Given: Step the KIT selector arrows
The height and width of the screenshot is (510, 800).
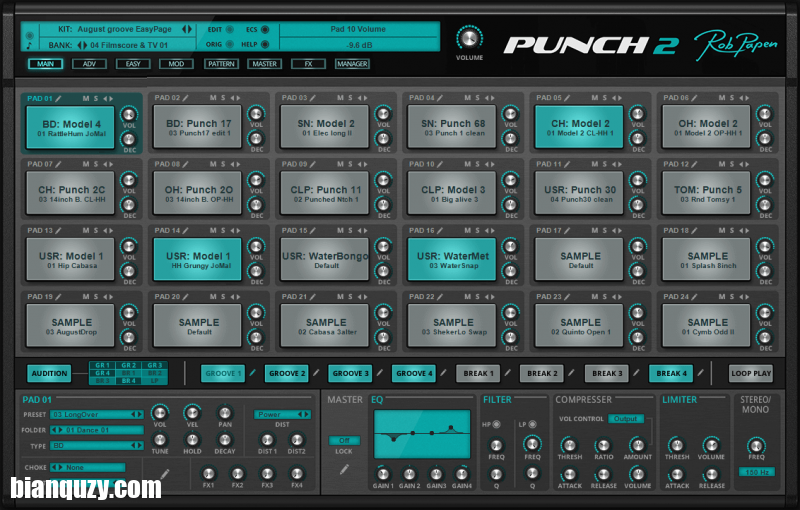Looking at the screenshot, I should click(x=187, y=30).
